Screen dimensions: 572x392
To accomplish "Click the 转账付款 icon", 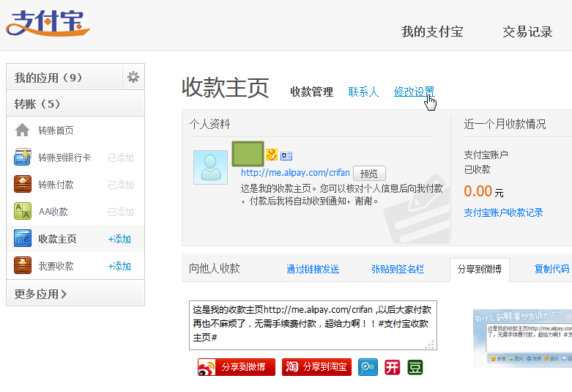I will (x=22, y=184).
